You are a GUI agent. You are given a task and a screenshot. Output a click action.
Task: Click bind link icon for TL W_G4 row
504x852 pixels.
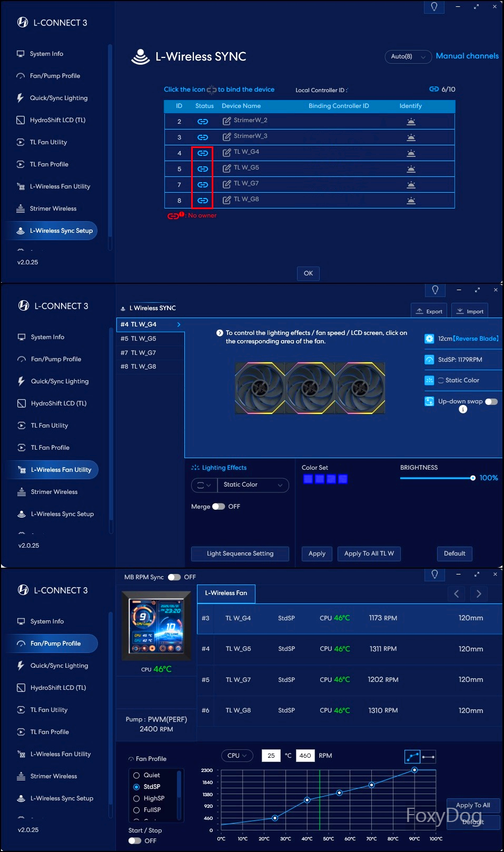pyautogui.click(x=203, y=153)
